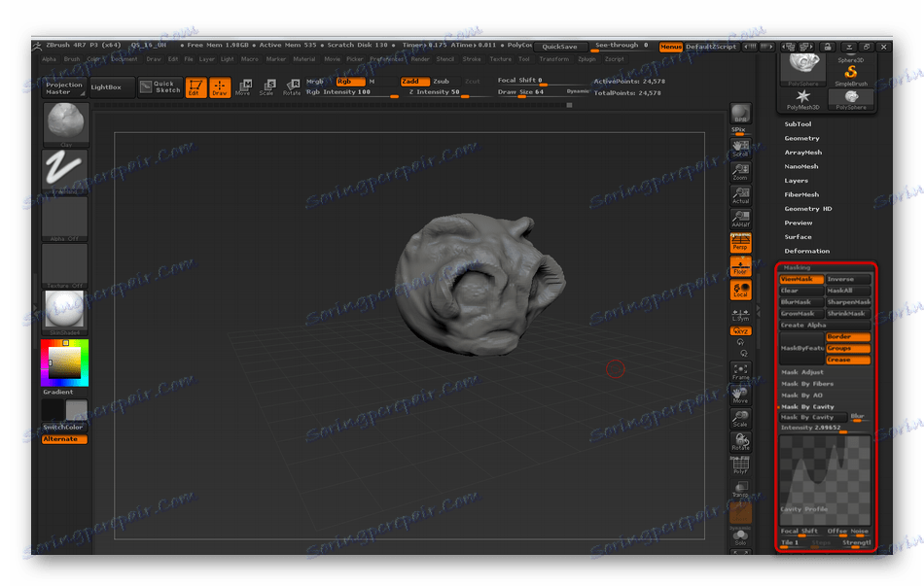Click the Frame view icon
Viewport: 924px width, 586px height.
[x=741, y=371]
